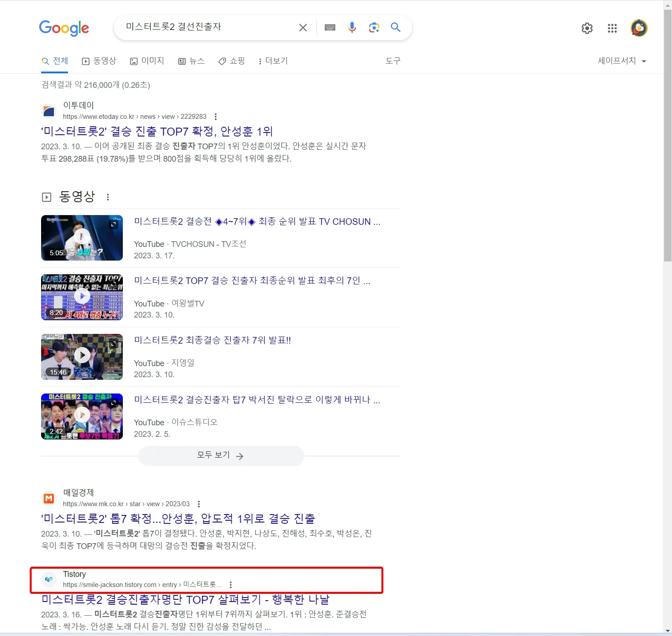
Task: Expand the 더보기 menu
Action: 273,61
